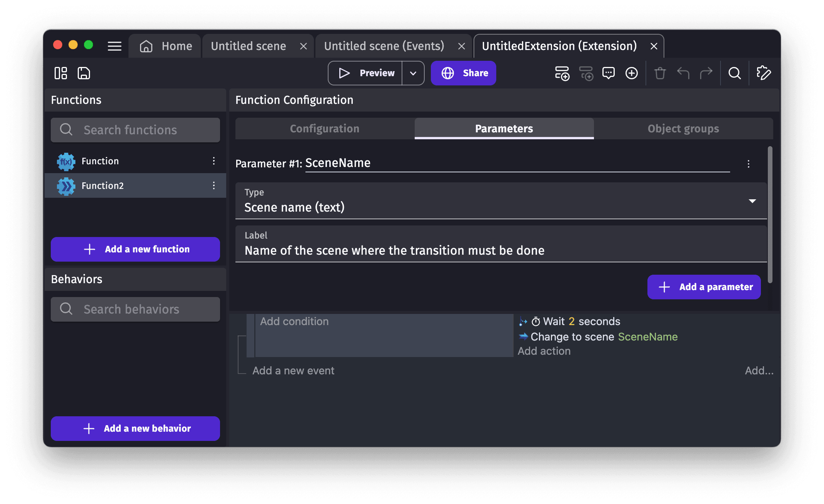The image size is (824, 504).
Task: Open the Parameter #1 three-dot options menu
Action: click(748, 164)
